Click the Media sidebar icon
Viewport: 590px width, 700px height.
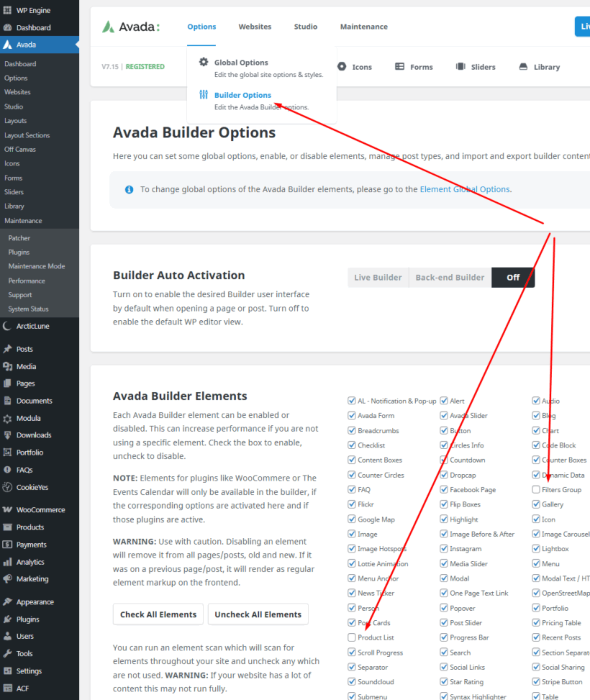pyautogui.click(x=8, y=366)
